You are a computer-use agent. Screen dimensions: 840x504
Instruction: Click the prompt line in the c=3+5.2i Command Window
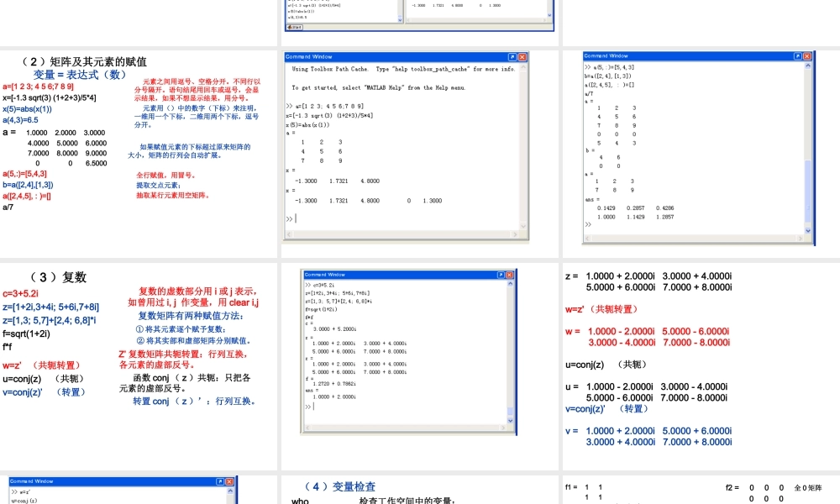(x=310, y=407)
